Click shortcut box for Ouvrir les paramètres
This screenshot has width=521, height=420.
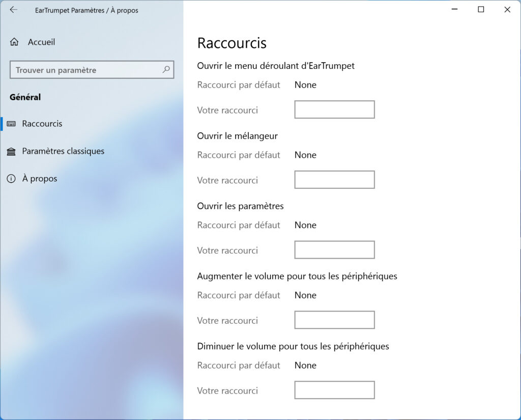[335, 250]
